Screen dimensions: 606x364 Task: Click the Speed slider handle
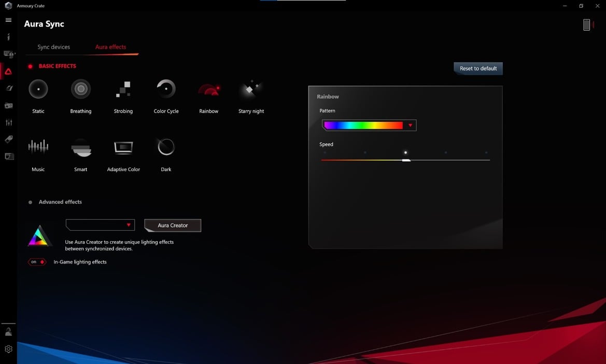406,160
